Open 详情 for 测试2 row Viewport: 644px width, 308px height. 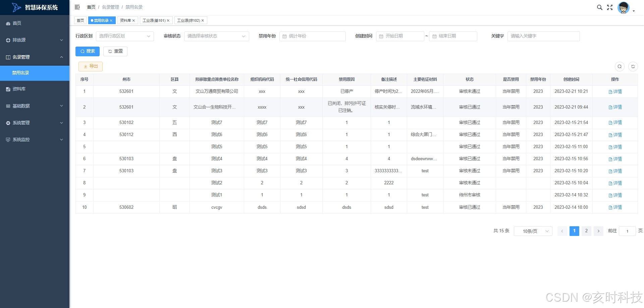pos(615,183)
